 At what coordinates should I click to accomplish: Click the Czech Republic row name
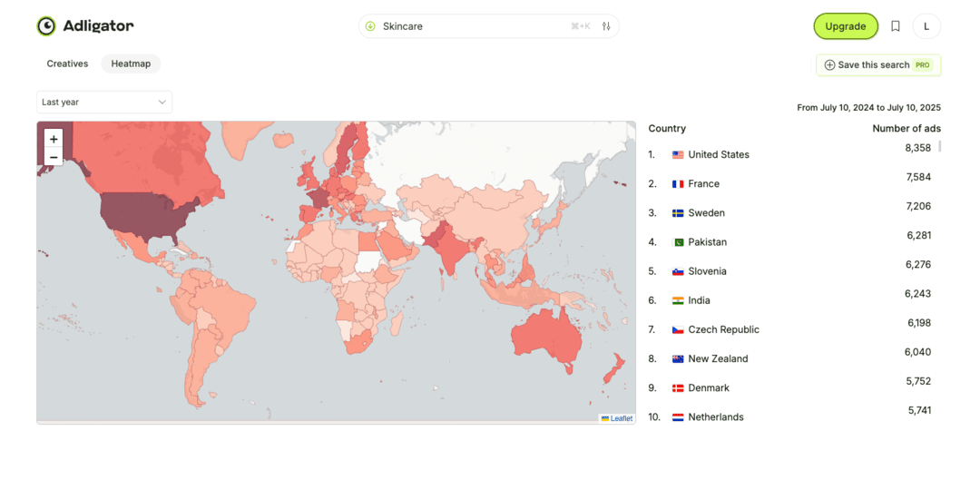[x=724, y=329]
